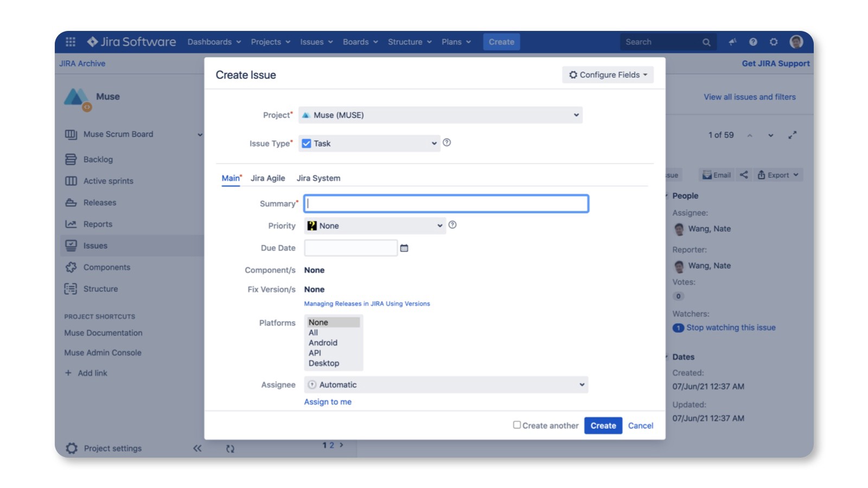This screenshot has width=868, height=488.
Task: Click the Jira Software logo
Action: (x=131, y=42)
